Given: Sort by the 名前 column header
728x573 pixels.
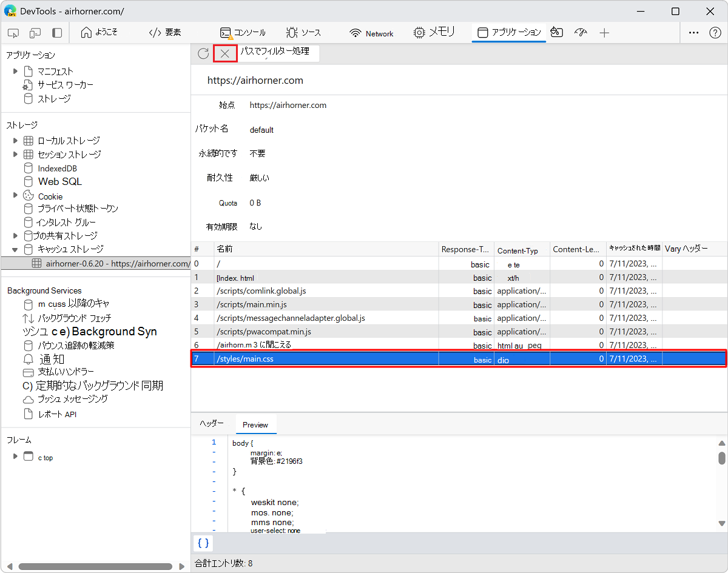Looking at the screenshot, I should point(326,249).
